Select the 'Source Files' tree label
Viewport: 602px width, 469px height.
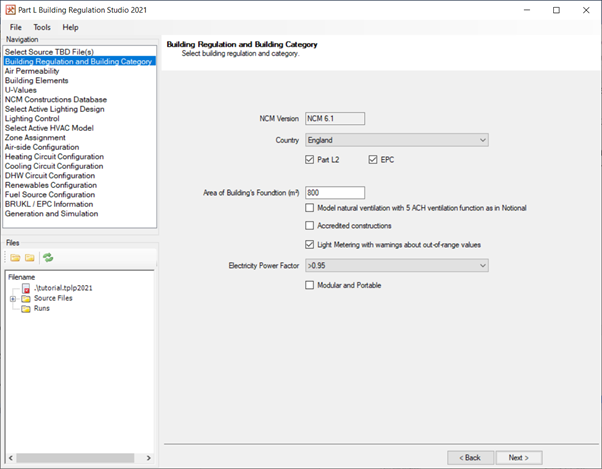pos(53,298)
